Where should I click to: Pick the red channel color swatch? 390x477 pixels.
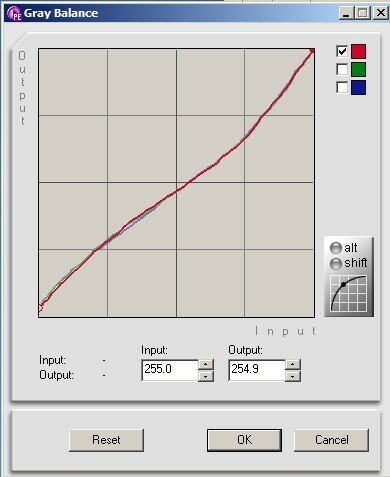click(x=359, y=52)
